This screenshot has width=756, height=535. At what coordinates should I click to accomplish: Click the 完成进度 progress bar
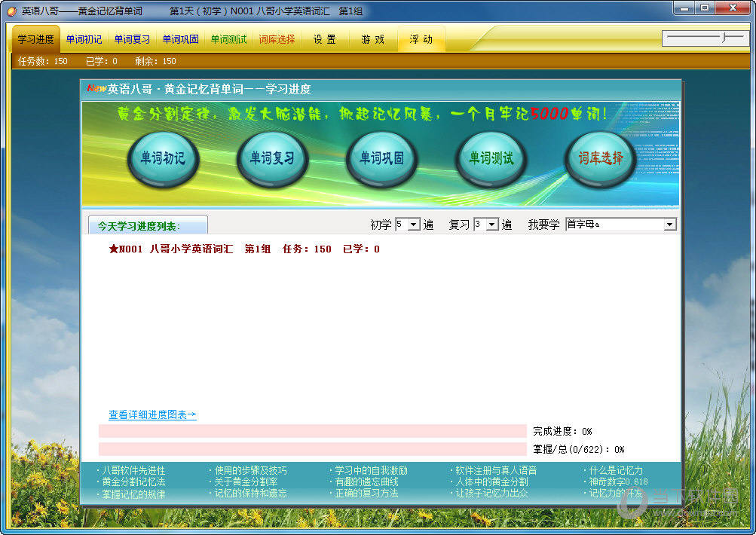tap(313, 431)
